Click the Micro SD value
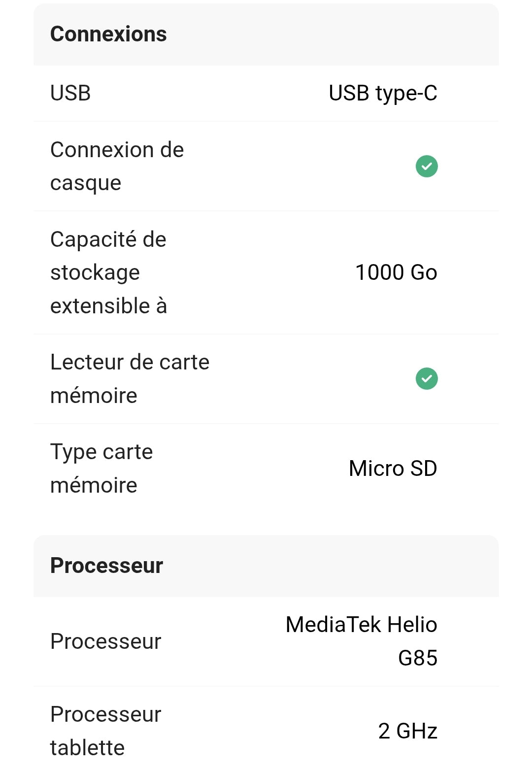 [393, 469]
